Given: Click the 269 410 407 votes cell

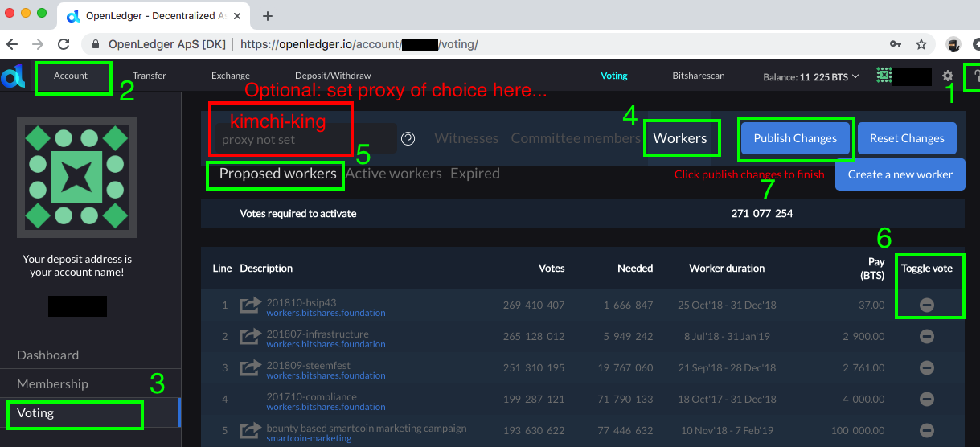Looking at the screenshot, I should [534, 306].
